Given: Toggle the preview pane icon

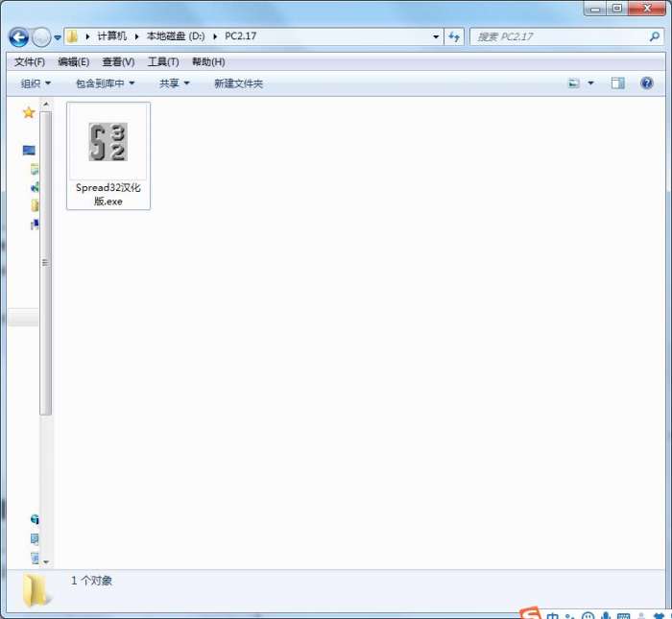Looking at the screenshot, I should point(618,83).
